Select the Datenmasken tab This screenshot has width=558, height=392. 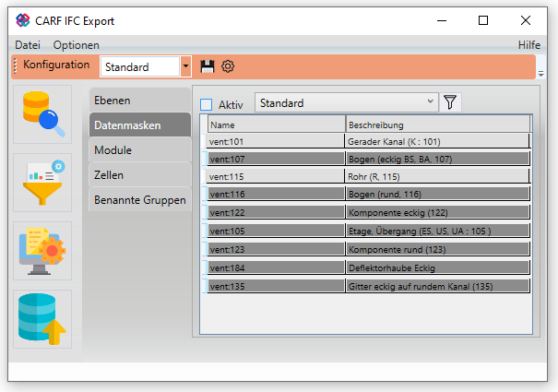pos(140,125)
